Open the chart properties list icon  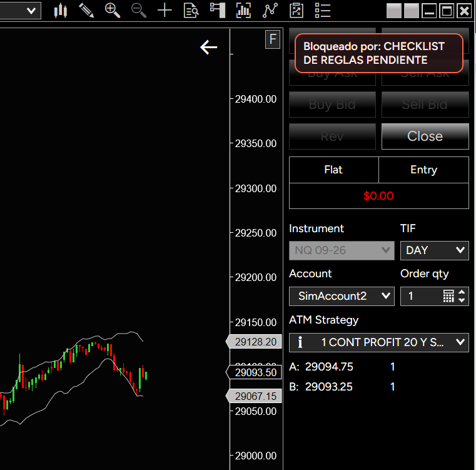tap(322, 11)
